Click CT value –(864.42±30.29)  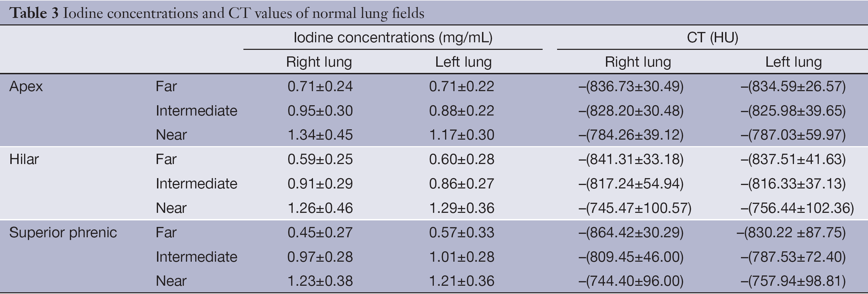coord(631,232)
